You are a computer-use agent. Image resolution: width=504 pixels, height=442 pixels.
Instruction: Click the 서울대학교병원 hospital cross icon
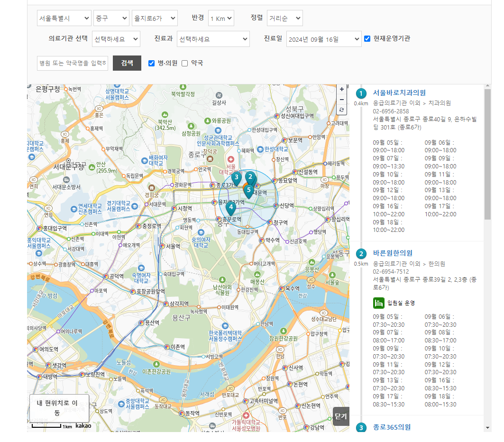[231, 159]
